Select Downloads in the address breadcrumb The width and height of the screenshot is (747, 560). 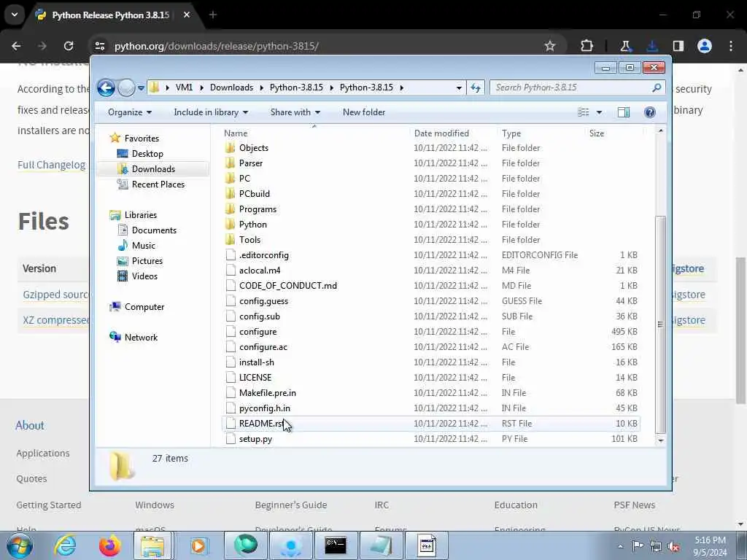point(231,87)
